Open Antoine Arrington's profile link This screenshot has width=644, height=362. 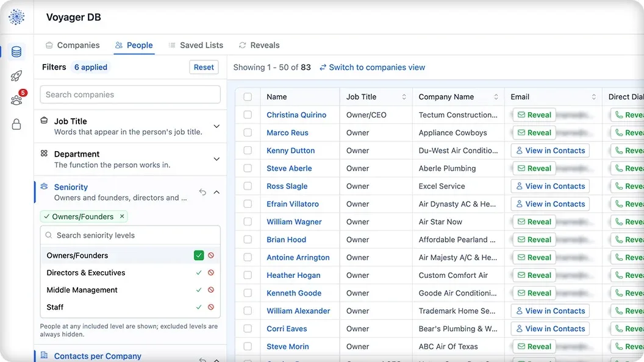(298, 257)
